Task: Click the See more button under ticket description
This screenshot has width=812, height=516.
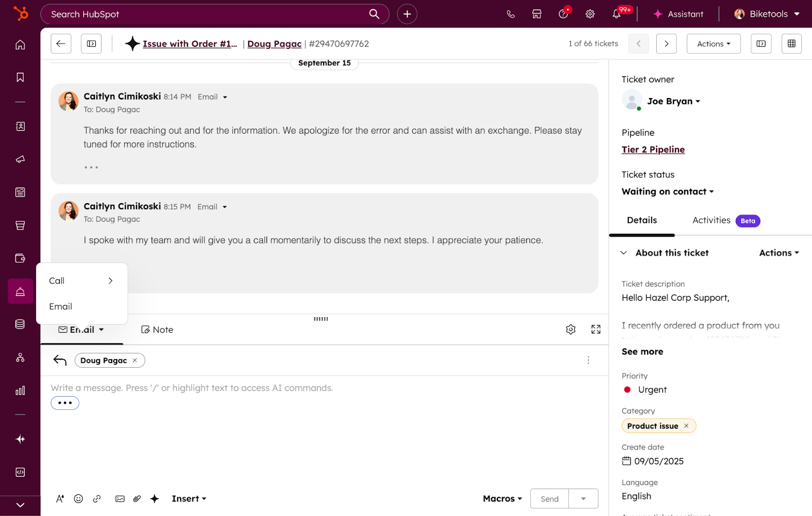Action: click(x=642, y=351)
